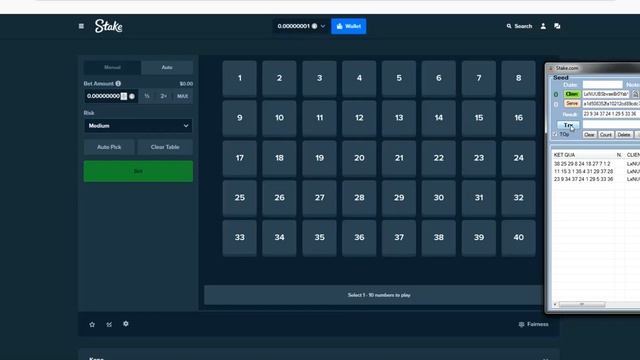This screenshot has width=640, height=360.
Task: Open the hamburger menu beside Stake logo
Action: click(x=81, y=26)
